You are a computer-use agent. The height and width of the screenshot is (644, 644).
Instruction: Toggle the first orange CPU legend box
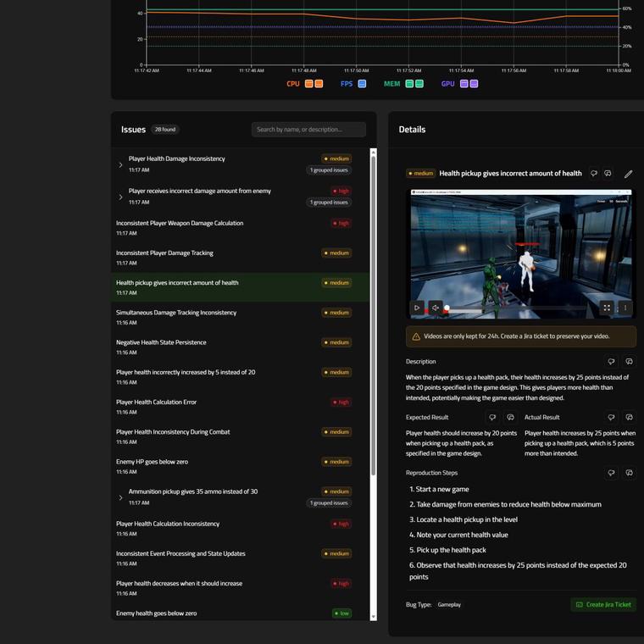pos(309,84)
